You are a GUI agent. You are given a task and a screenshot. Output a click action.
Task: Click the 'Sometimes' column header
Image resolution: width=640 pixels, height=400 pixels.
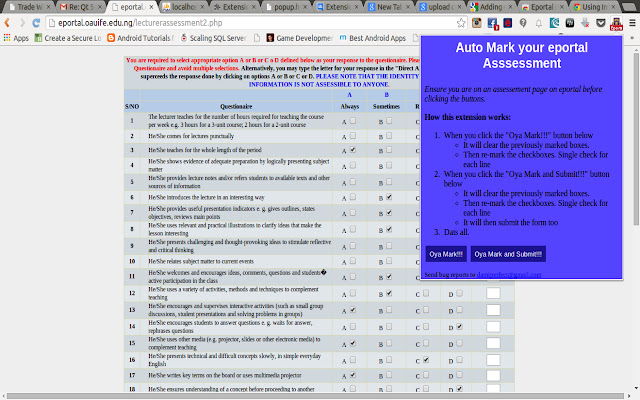[386, 107]
